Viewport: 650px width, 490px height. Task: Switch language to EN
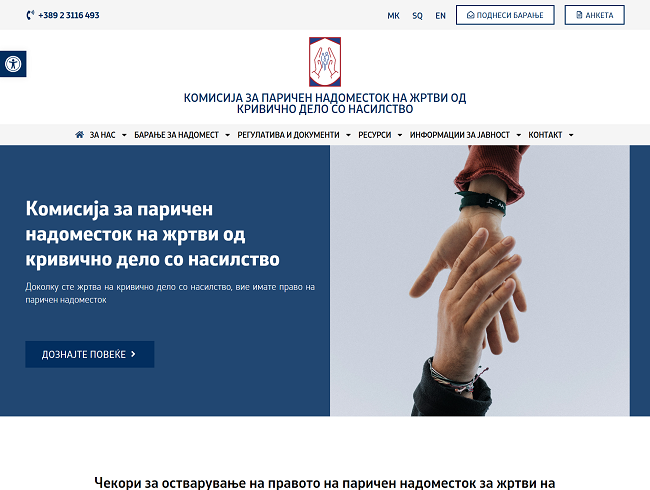[440, 16]
